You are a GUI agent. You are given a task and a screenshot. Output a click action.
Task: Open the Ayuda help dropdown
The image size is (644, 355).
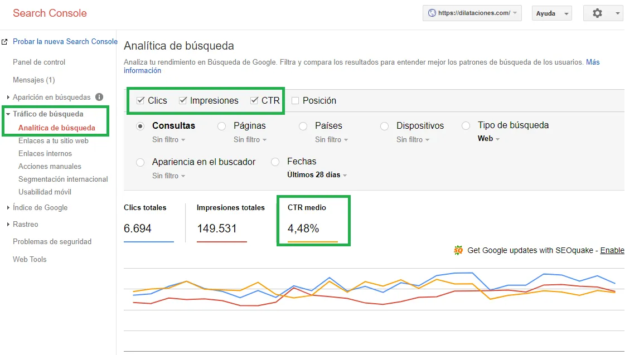coord(551,13)
